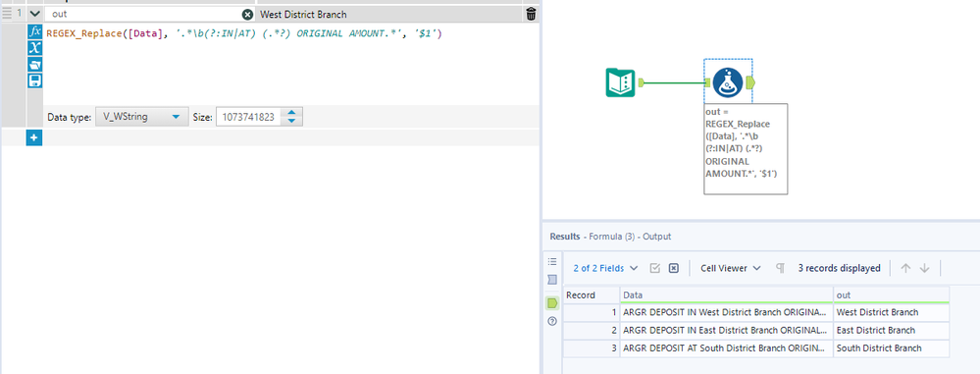Click the next record down arrow
Image resolution: width=980 pixels, height=374 pixels.
925,268
